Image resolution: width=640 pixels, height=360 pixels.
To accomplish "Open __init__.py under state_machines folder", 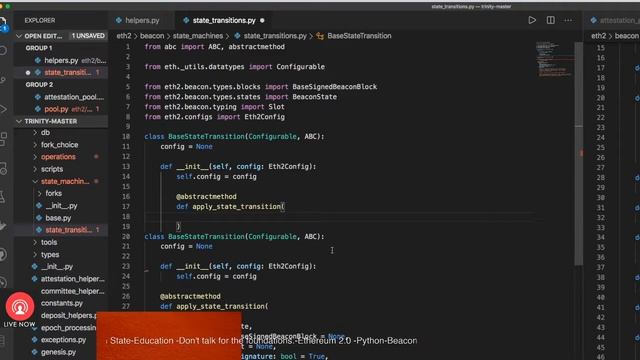I will (x=61, y=206).
